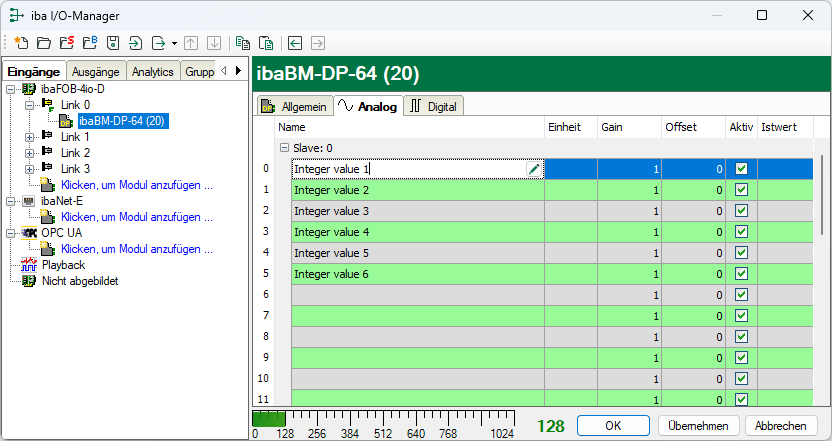This screenshot has height=441, width=832.
Task: Click the import toolbar icon
Action: (x=135, y=43)
